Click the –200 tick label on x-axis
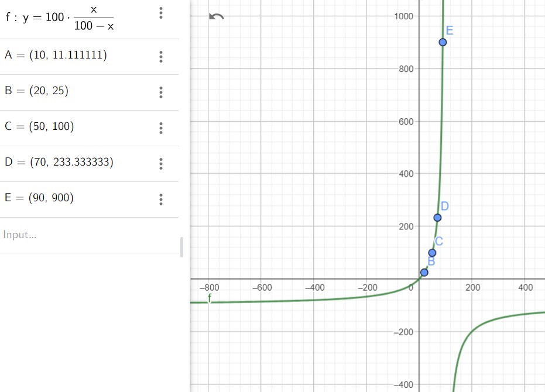The width and height of the screenshot is (545, 392). (x=368, y=288)
